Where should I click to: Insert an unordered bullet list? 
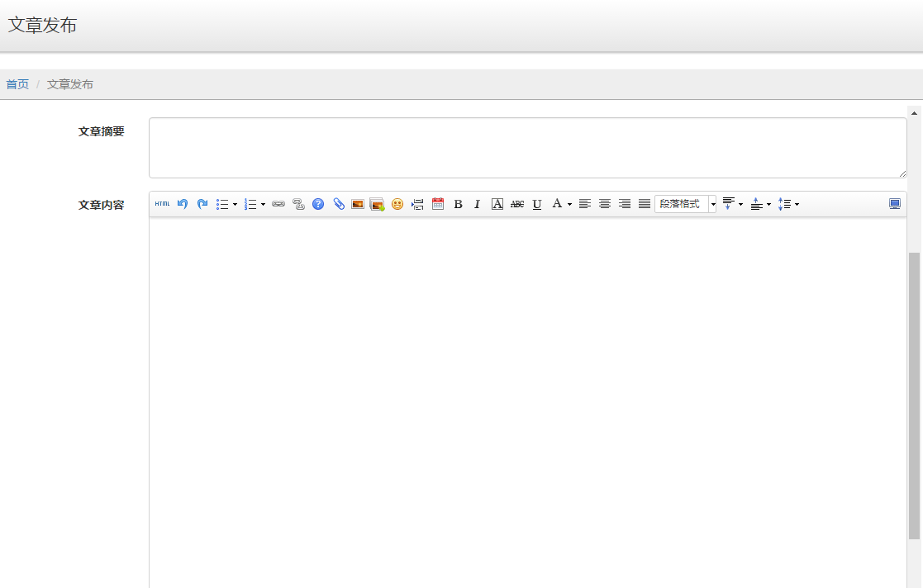tap(222, 204)
